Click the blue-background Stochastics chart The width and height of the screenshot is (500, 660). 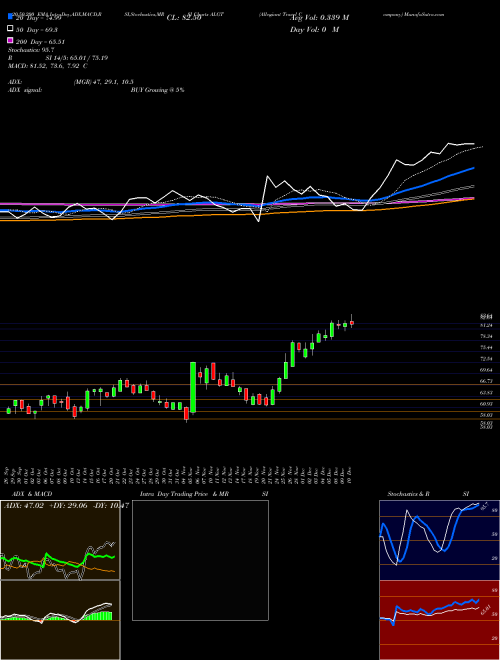[439, 540]
